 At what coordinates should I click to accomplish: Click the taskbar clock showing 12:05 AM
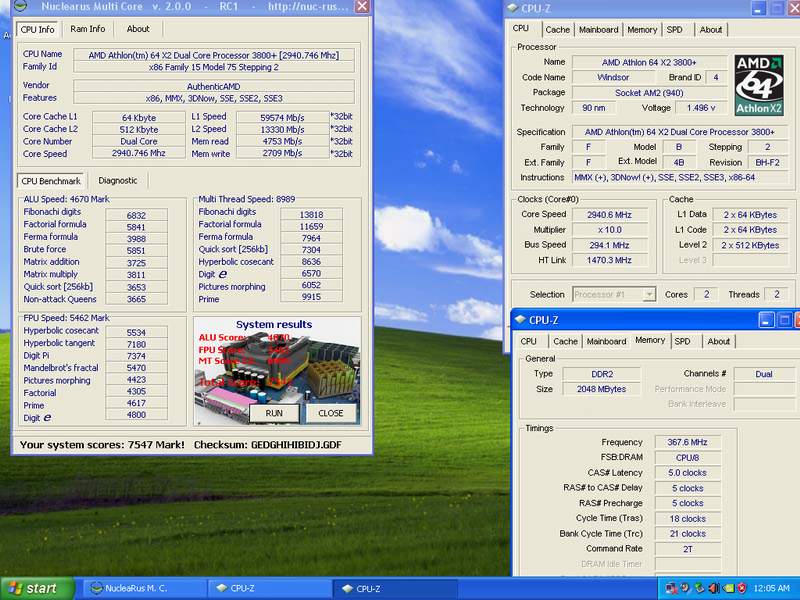click(771, 588)
